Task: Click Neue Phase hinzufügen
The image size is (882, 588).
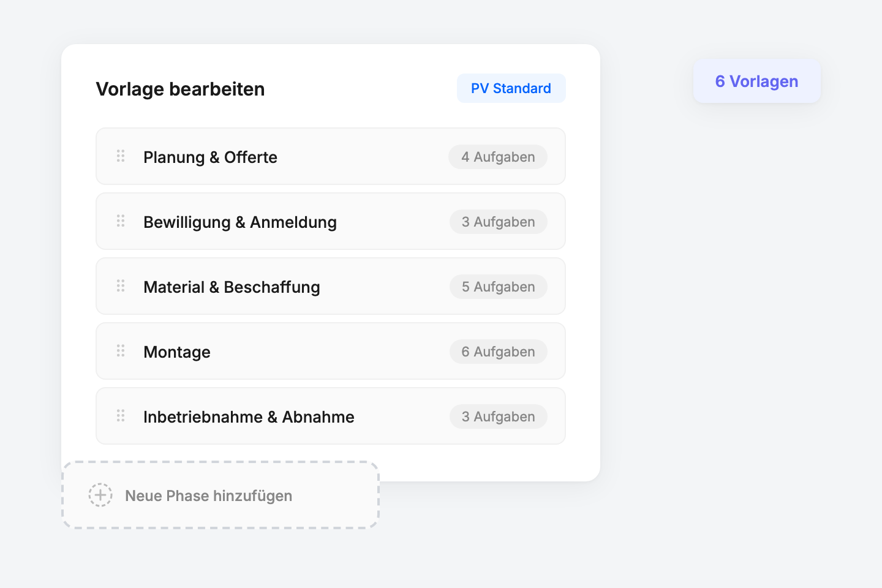Action: click(x=208, y=496)
